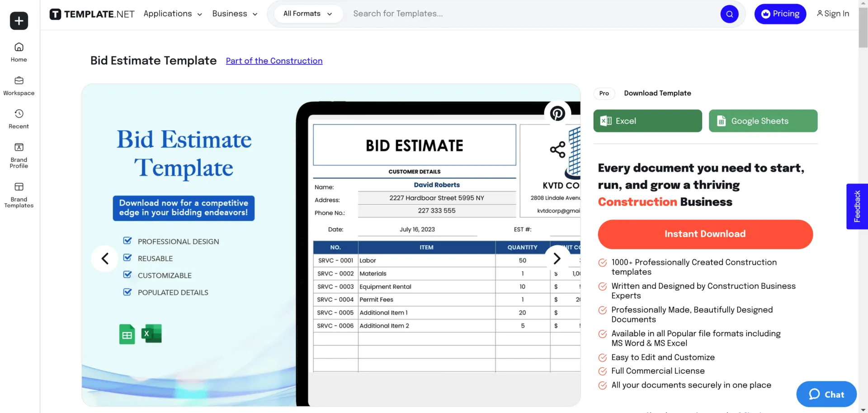Follow the Part of the Construction link
Screen dimensions: 868x413
point(274,61)
